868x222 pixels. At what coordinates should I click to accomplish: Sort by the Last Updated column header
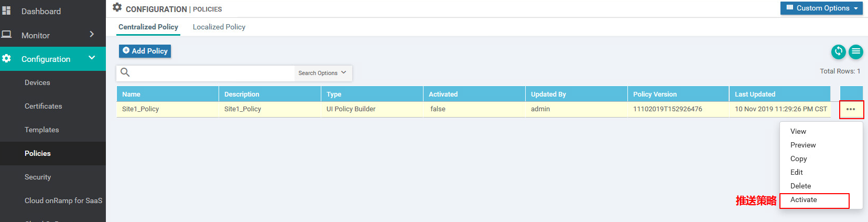(755, 94)
